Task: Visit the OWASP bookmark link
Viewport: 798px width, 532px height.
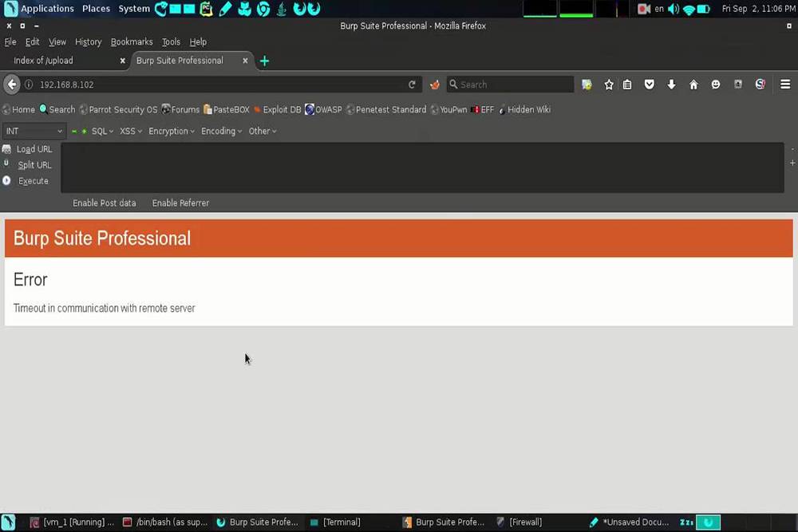Action: point(326,109)
